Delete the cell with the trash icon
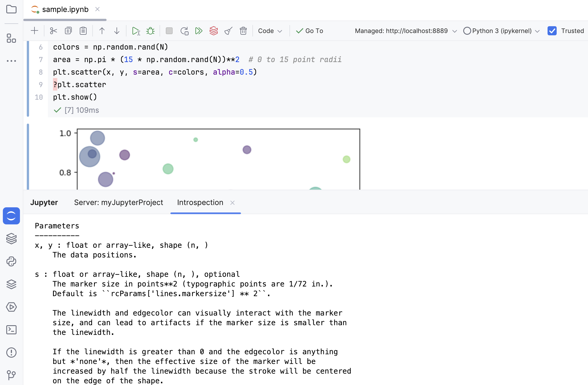Image resolution: width=588 pixels, height=385 pixels. coord(243,31)
